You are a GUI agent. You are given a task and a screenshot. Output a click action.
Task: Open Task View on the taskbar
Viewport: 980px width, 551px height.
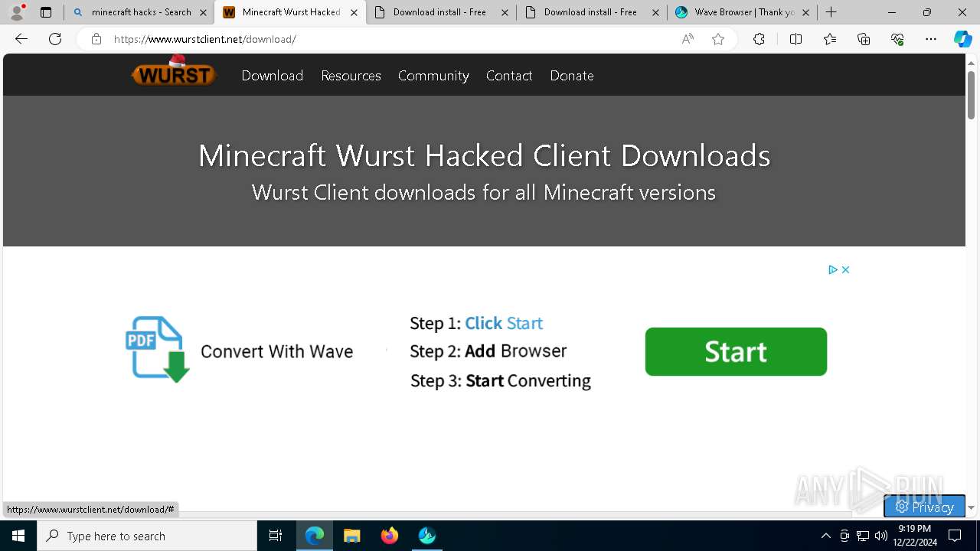click(276, 536)
